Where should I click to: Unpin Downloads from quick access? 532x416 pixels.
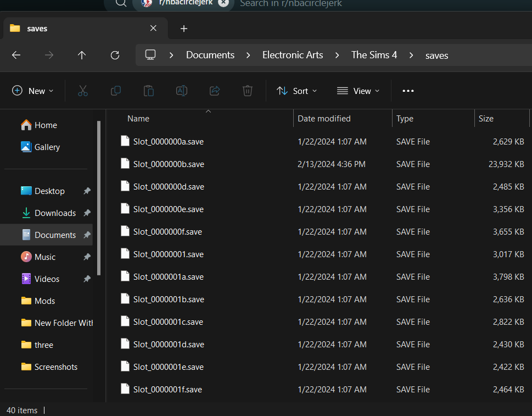pos(87,213)
